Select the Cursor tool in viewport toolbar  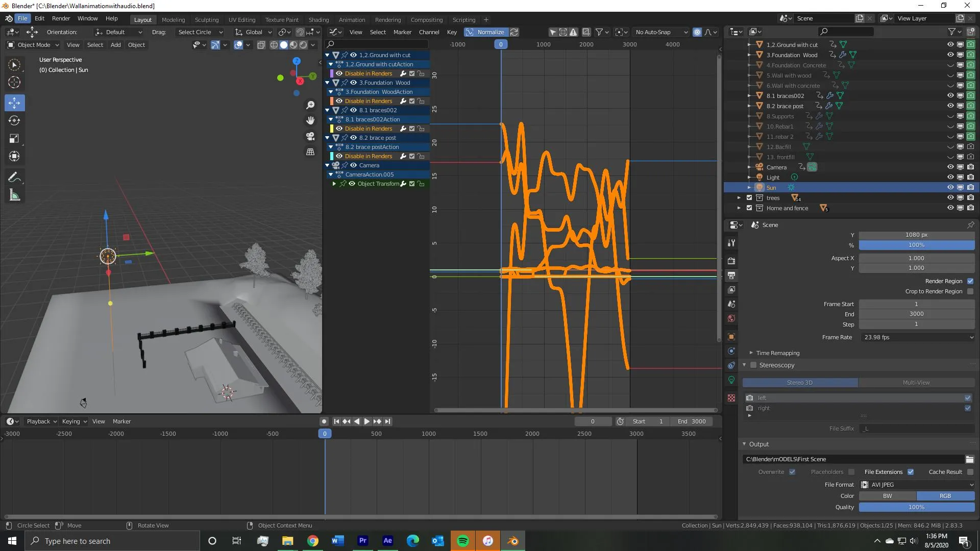point(14,82)
